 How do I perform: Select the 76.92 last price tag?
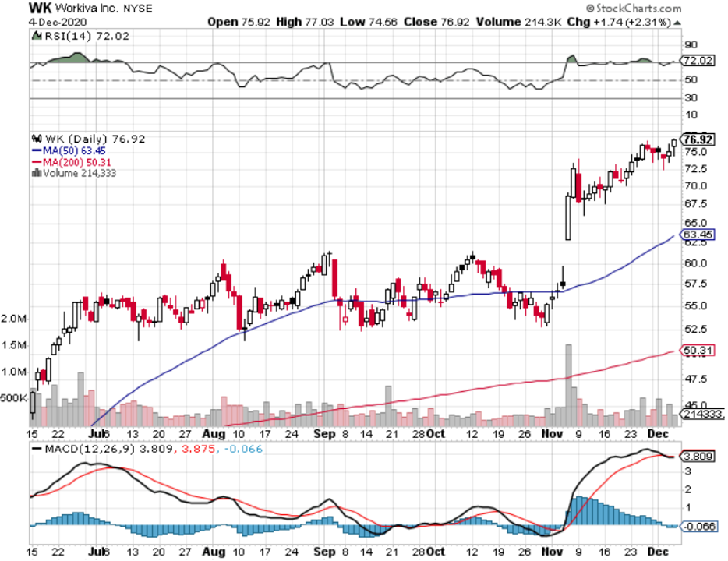point(698,139)
